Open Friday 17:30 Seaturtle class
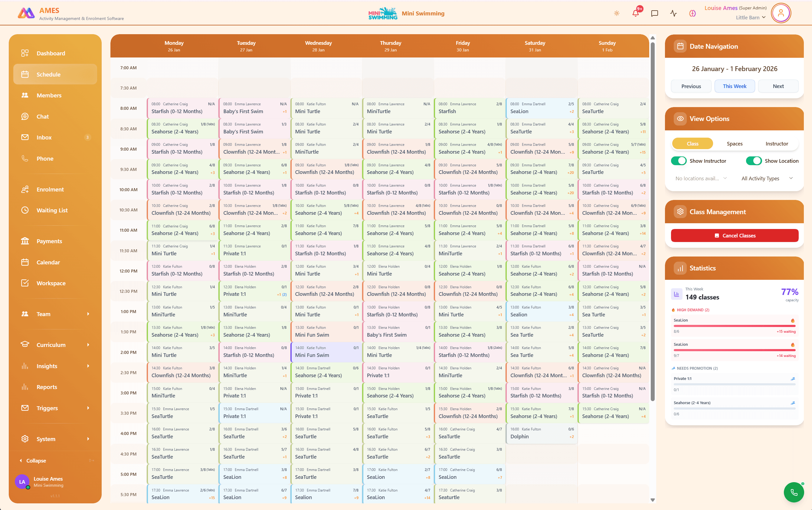812x510 pixels. coord(470,494)
